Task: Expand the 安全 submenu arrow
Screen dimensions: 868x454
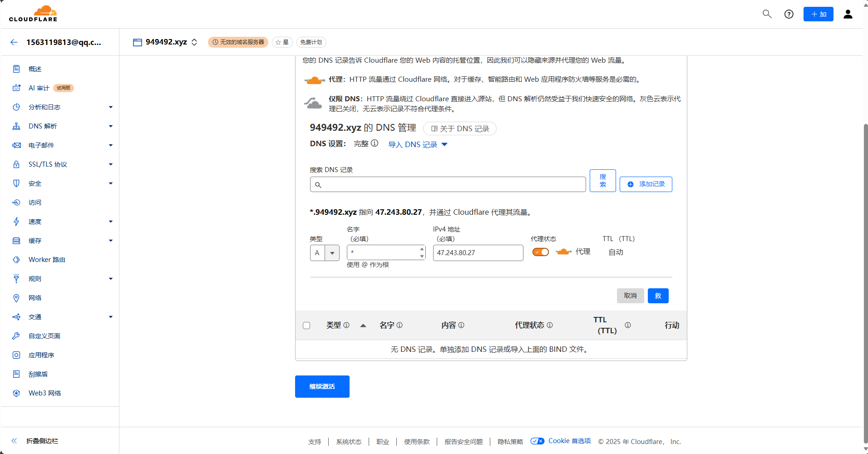Action: point(110,183)
